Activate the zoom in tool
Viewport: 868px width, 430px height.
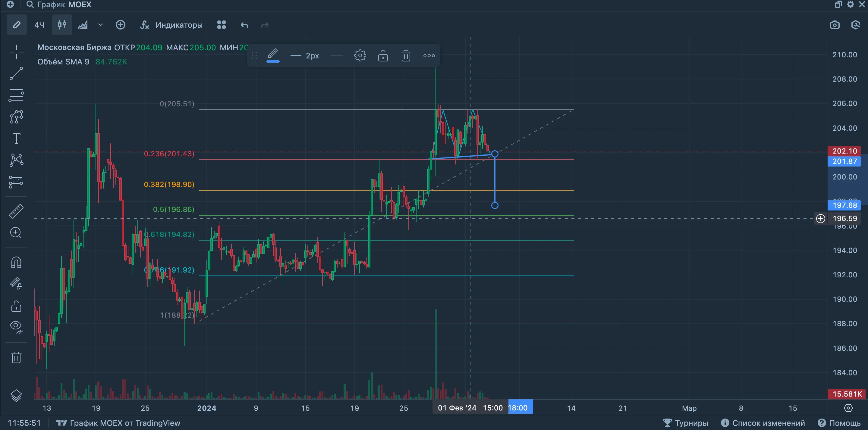[16, 233]
